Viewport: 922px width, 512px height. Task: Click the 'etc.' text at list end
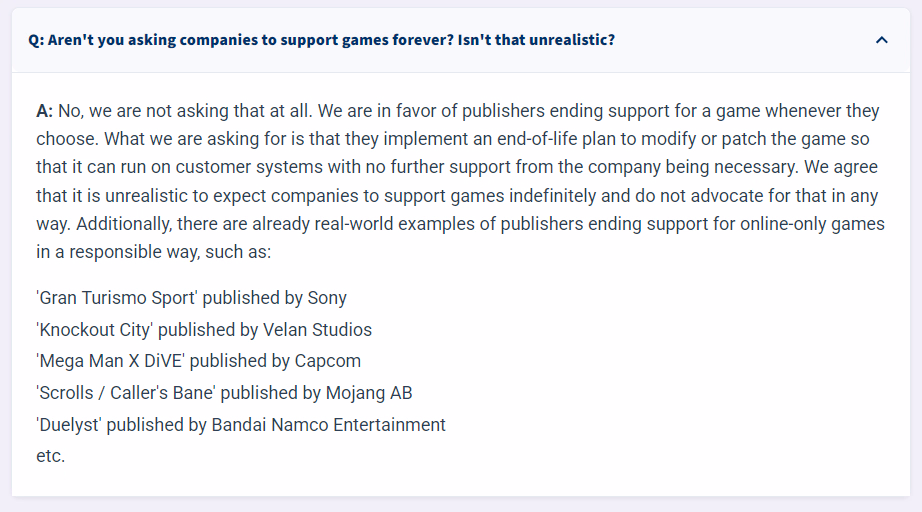click(x=51, y=456)
